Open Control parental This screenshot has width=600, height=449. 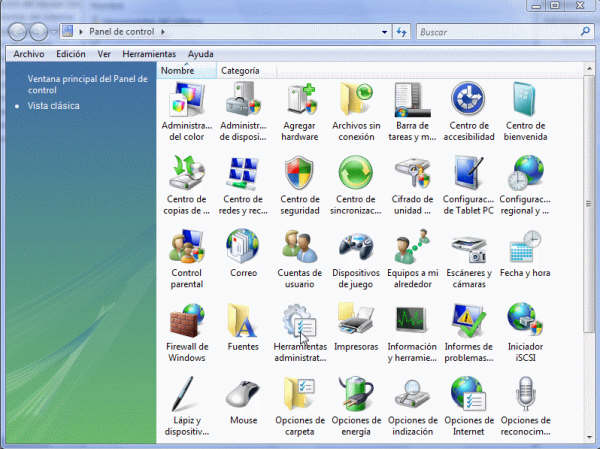coord(187,259)
